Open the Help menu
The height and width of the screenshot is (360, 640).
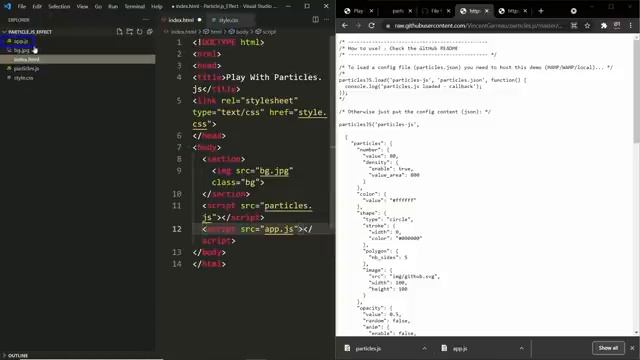tap(157, 7)
